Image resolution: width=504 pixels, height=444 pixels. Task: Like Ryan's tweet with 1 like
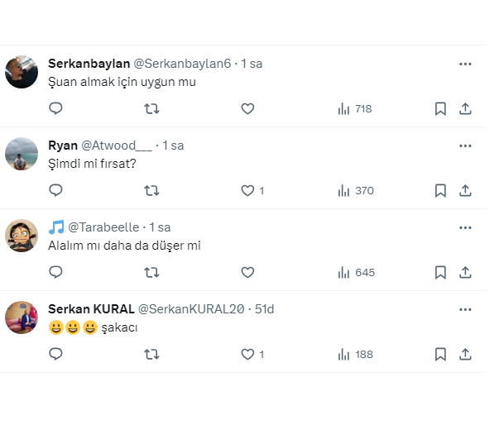pyautogui.click(x=247, y=190)
